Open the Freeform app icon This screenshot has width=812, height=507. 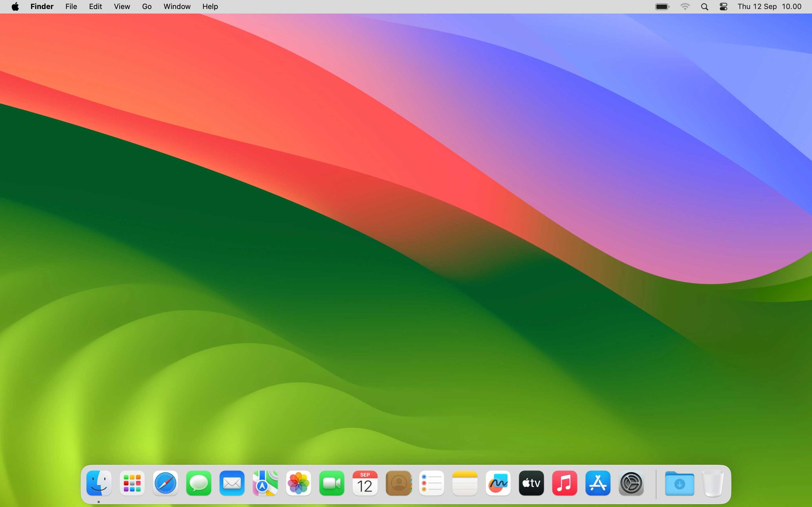point(498,483)
